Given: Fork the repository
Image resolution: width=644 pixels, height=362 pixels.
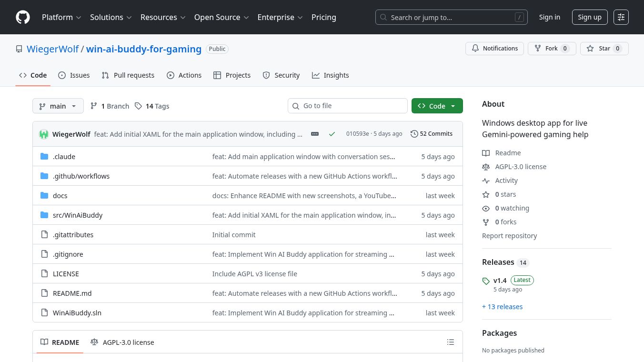Looking at the screenshot, I should click(552, 49).
